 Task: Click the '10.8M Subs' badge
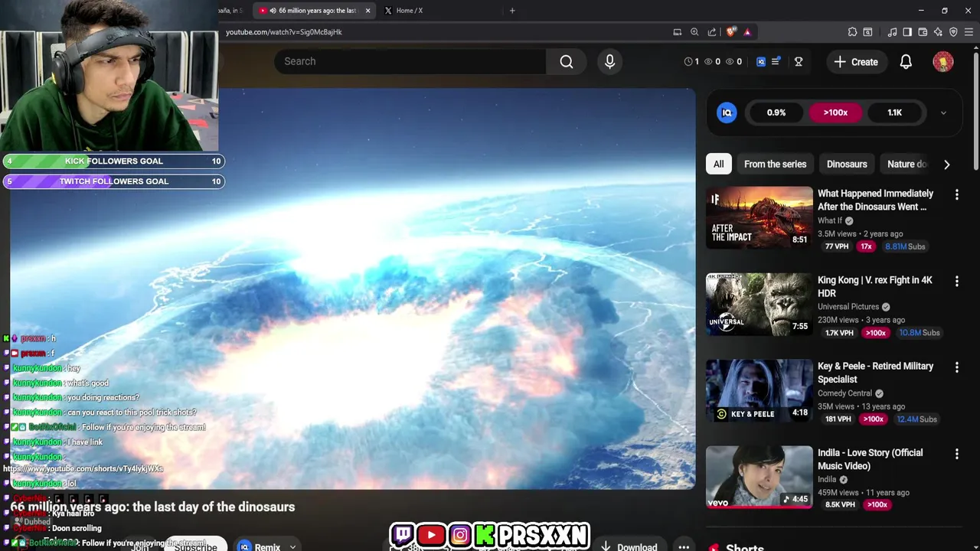920,333
